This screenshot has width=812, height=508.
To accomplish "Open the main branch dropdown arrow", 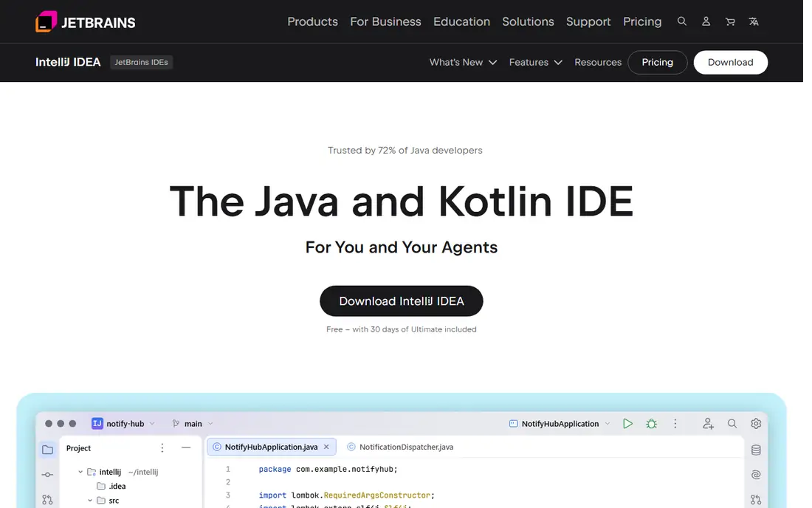I will click(x=210, y=424).
